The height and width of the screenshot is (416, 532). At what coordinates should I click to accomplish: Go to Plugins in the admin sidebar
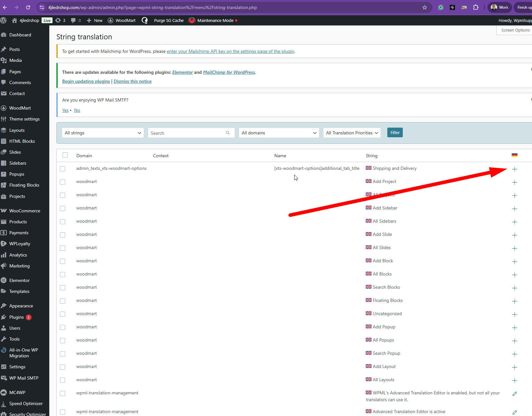(x=16, y=317)
